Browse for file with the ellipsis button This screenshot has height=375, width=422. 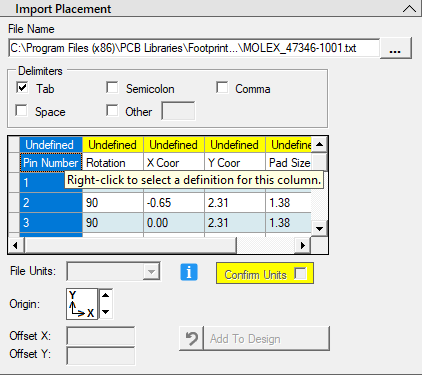pyautogui.click(x=395, y=49)
